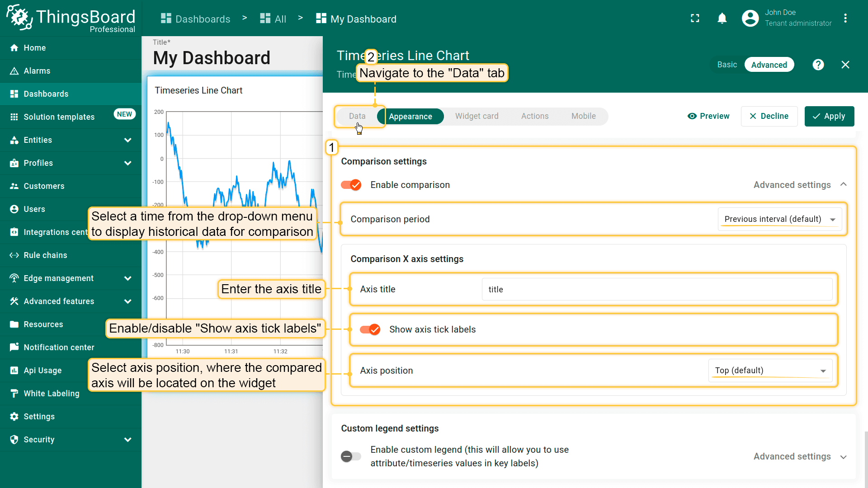Switch to the Data tab

click(357, 116)
